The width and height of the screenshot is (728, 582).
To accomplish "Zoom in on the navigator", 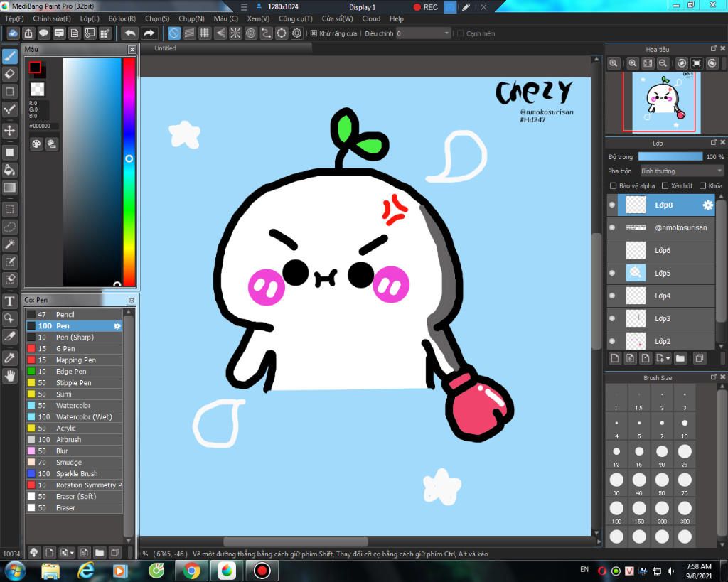I will click(x=632, y=63).
